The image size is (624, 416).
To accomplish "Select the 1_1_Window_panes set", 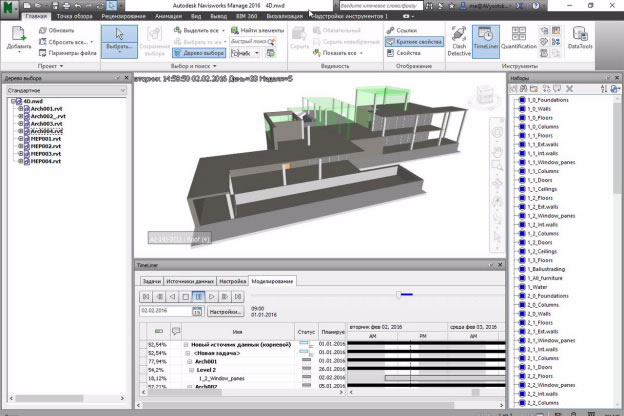I will pyautogui.click(x=551, y=162).
